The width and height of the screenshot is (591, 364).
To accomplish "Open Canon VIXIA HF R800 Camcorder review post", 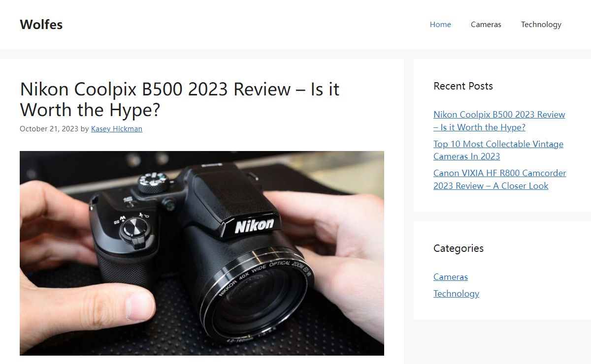I will (500, 180).
